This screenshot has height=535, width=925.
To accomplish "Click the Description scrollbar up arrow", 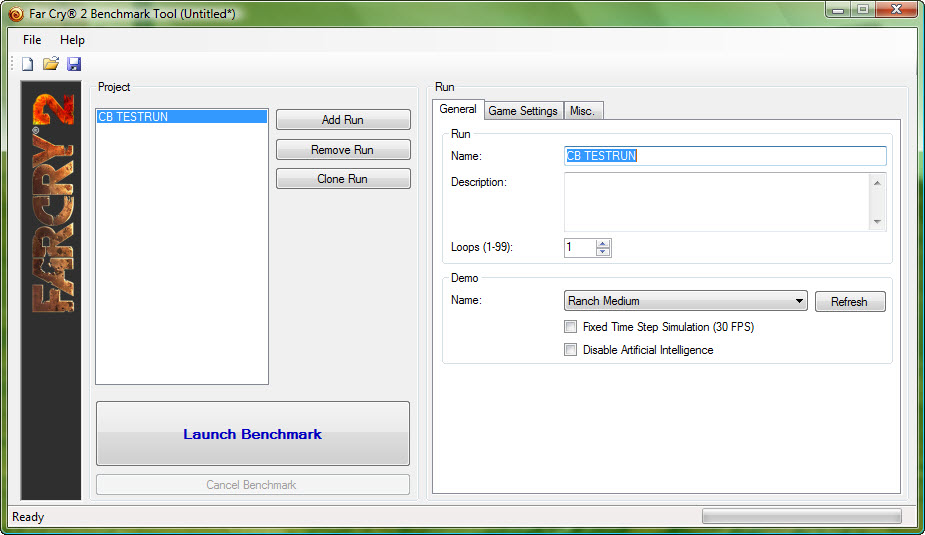I will pyautogui.click(x=877, y=183).
